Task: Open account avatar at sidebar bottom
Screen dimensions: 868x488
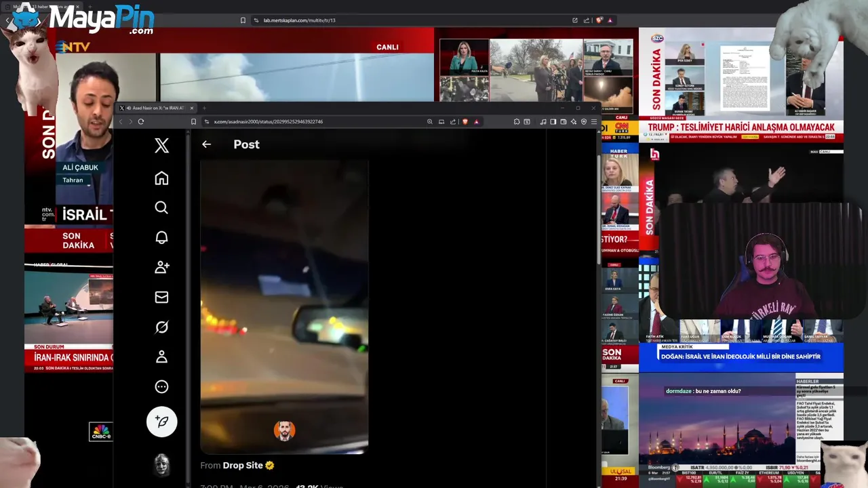Action: (x=161, y=464)
